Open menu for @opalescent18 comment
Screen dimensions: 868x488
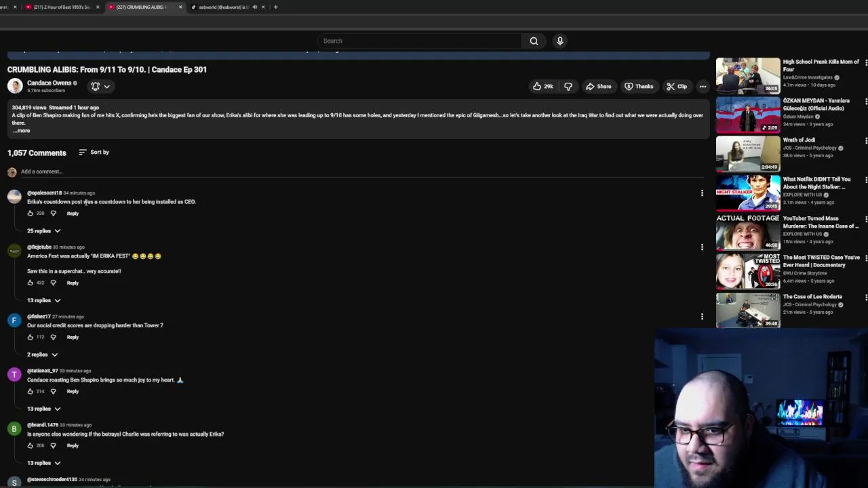[702, 193]
